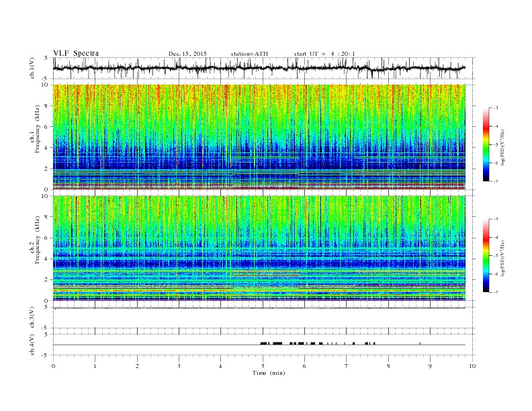Select the date label "Dec. 15, 2015"
The image size is (532, 411).
pyautogui.click(x=187, y=54)
